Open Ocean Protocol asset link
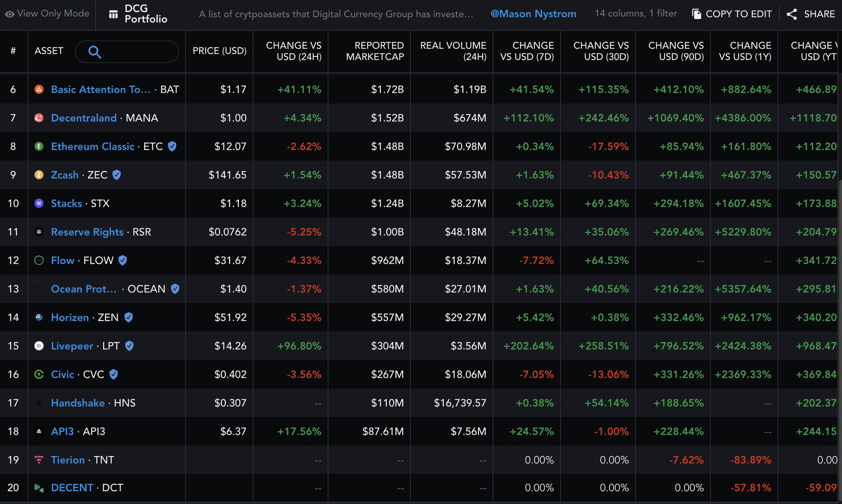This screenshot has width=842, height=504. click(84, 289)
